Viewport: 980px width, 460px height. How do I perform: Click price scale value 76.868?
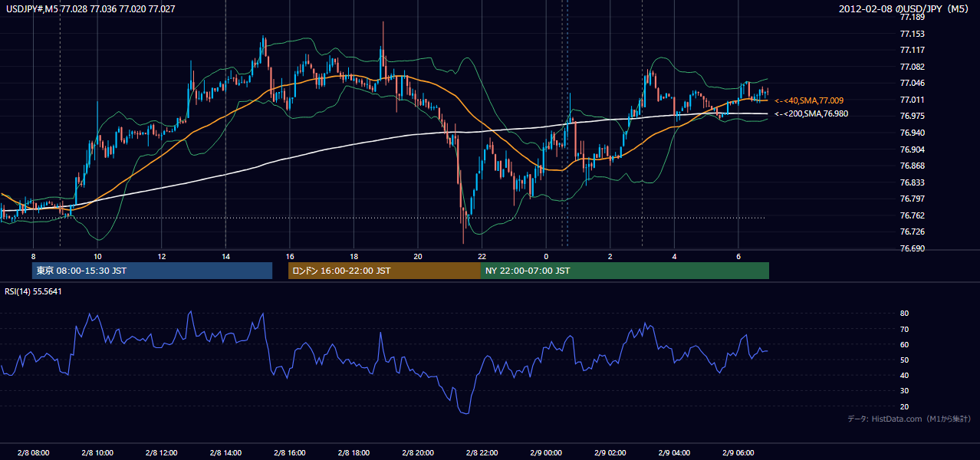tap(913, 166)
